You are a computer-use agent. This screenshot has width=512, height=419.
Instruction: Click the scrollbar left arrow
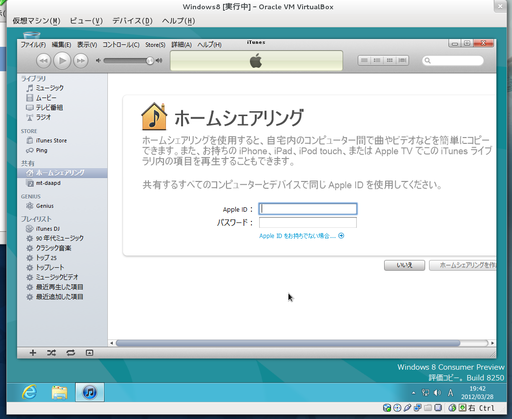(x=112, y=343)
